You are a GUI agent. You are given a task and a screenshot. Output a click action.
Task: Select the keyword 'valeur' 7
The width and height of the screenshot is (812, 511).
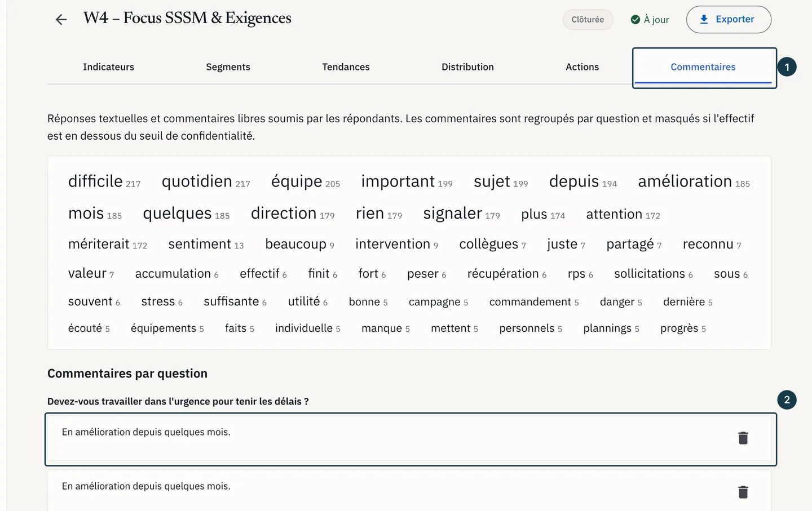[x=91, y=273]
